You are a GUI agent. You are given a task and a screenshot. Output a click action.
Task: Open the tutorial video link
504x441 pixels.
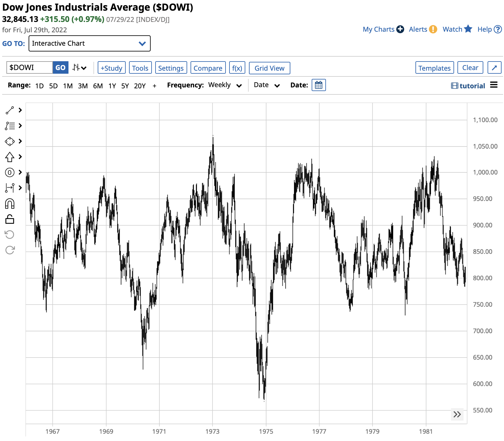(468, 86)
